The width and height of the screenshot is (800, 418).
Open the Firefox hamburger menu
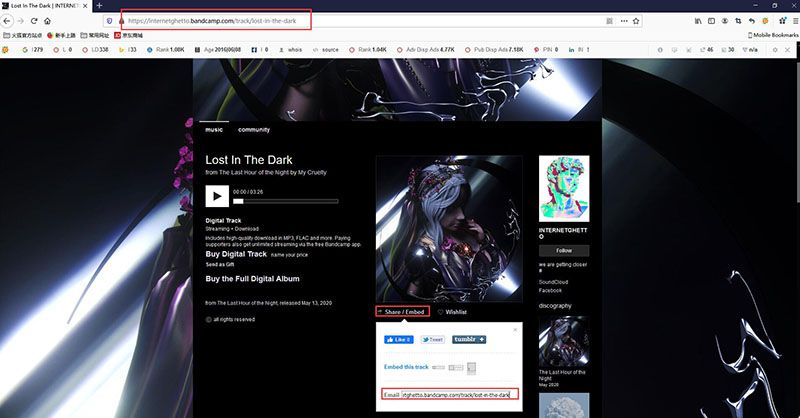tap(795, 21)
